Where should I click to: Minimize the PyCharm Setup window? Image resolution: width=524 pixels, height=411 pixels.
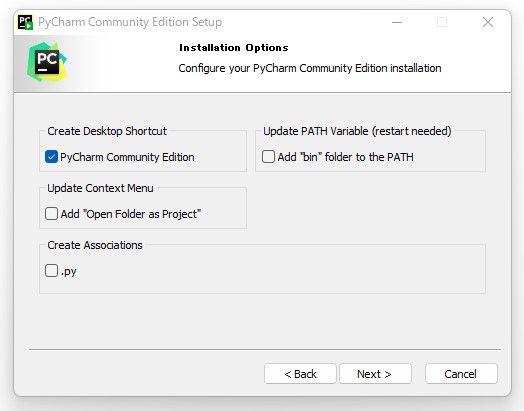[397, 22]
